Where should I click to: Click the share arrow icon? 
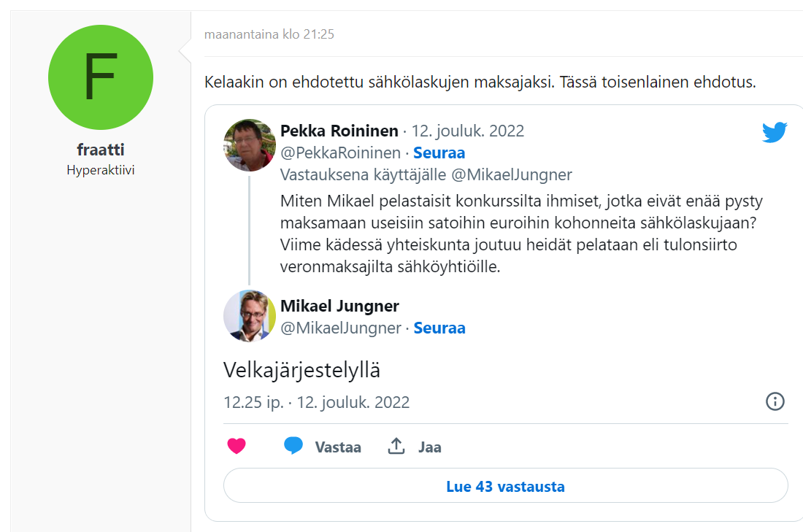pyautogui.click(x=396, y=447)
